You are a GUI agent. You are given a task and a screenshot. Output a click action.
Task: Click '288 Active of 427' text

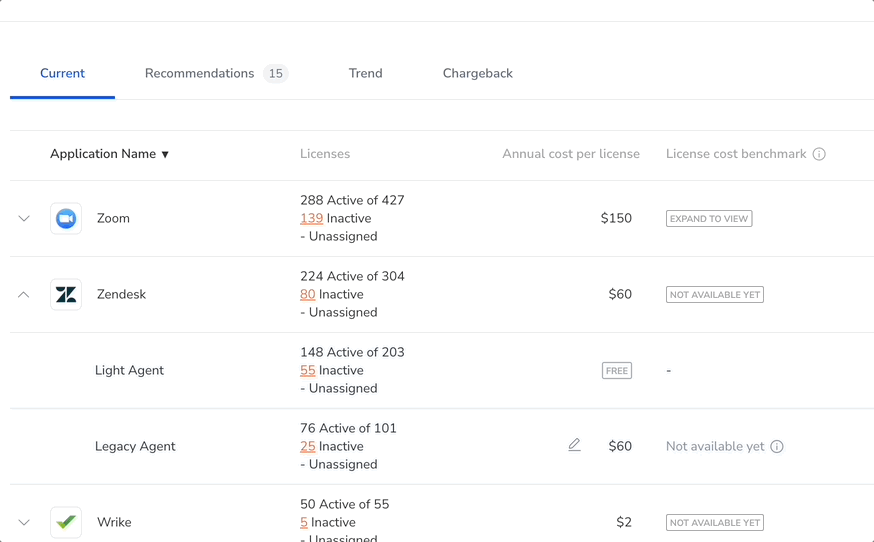tap(352, 200)
